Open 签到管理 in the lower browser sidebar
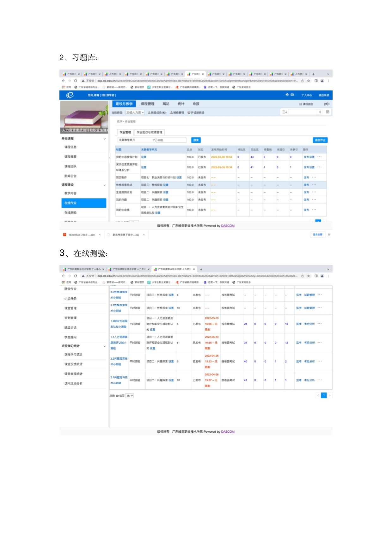 70,318
